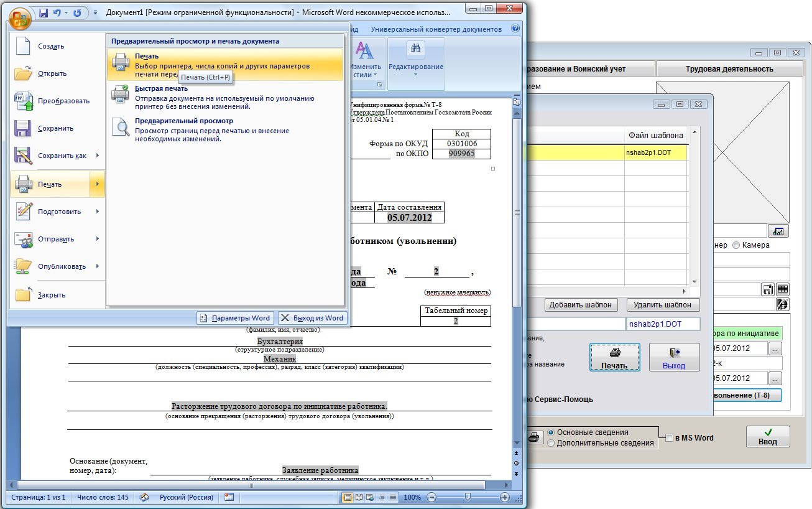The height and width of the screenshot is (509, 812).
Task: Enable the в MS Word checkbox
Action: (670, 438)
